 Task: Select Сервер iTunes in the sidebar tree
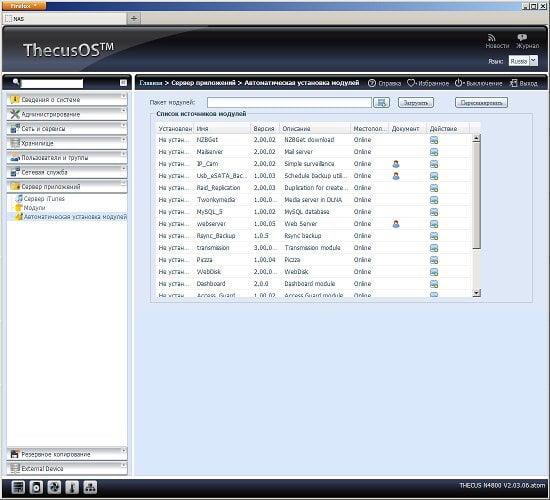click(44, 199)
